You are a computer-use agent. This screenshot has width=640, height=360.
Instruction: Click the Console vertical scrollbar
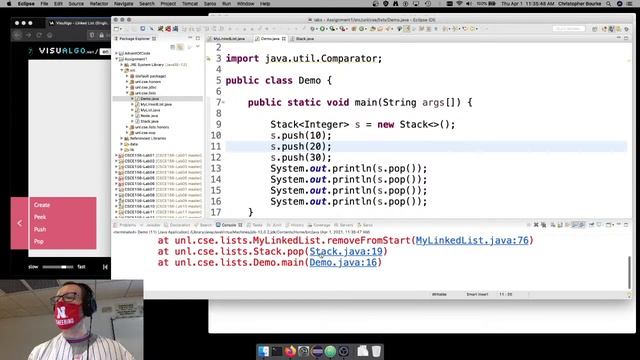coord(629,272)
